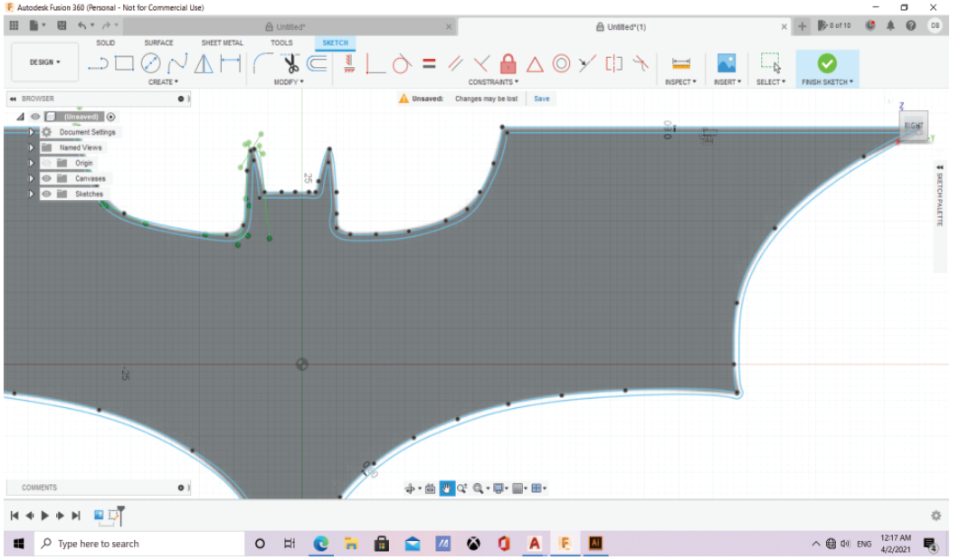Click the Look At tool

tap(430, 489)
